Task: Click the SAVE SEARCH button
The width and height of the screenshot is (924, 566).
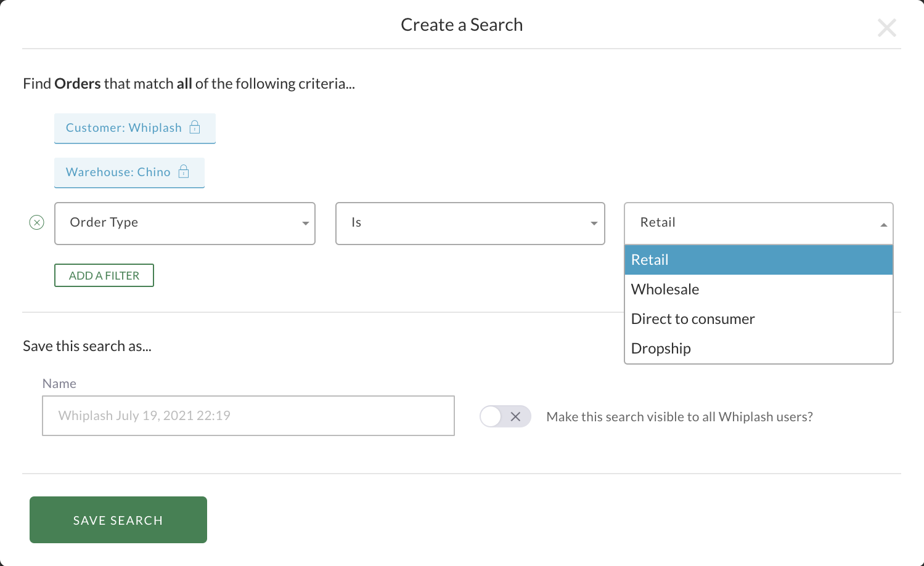Action: (118, 519)
